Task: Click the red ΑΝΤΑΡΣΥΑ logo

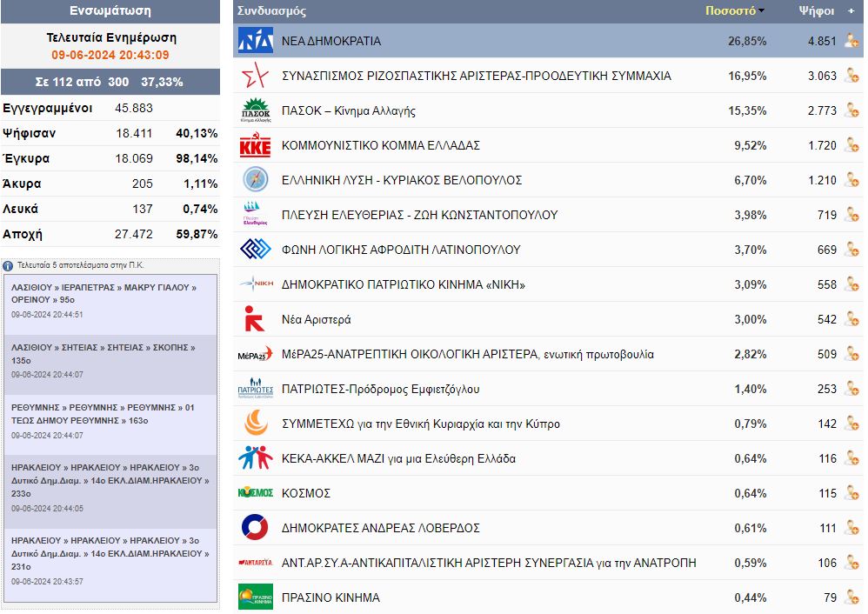Action: 255,563
